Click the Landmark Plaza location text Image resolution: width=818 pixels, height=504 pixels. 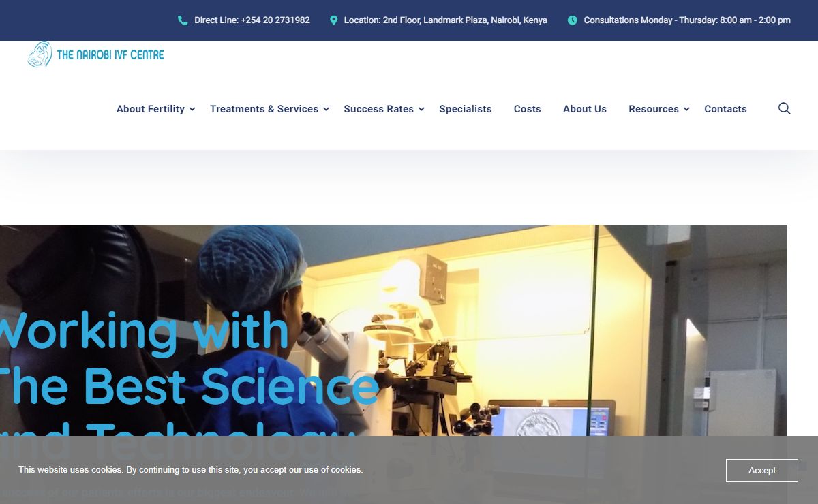click(445, 20)
